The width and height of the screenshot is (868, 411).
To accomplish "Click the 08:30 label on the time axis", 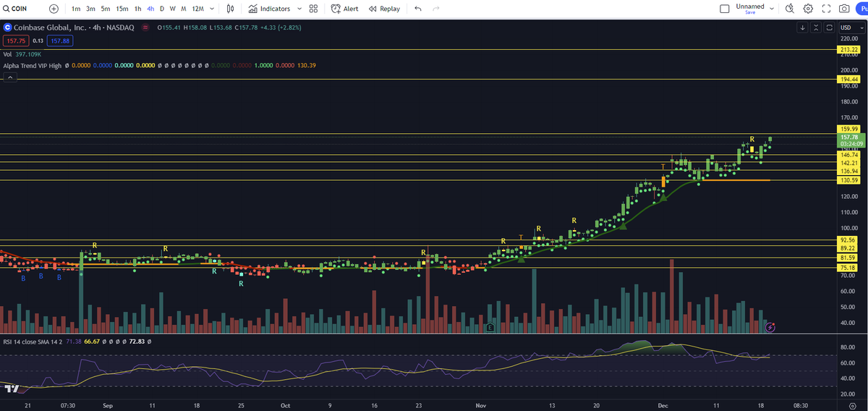I will (801, 406).
